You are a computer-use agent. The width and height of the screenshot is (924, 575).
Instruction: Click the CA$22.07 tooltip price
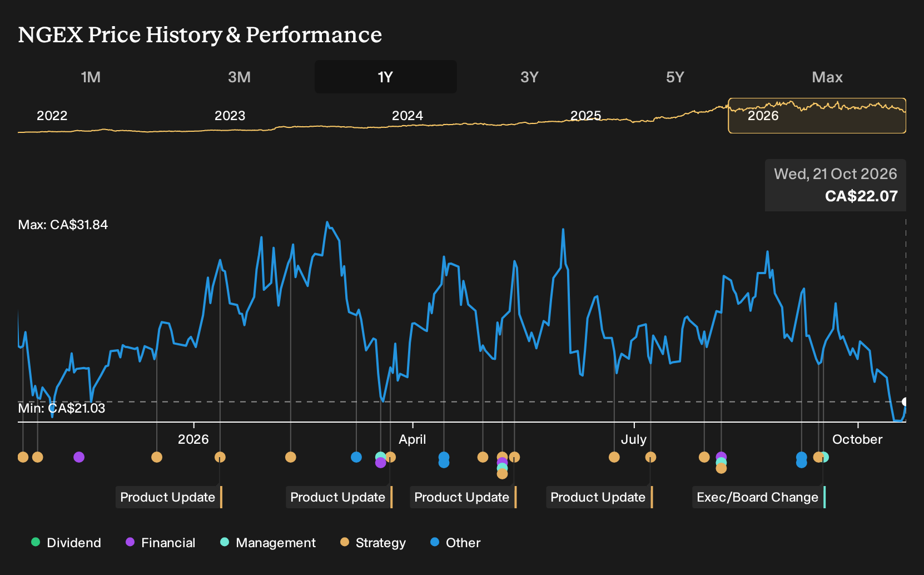(x=861, y=196)
